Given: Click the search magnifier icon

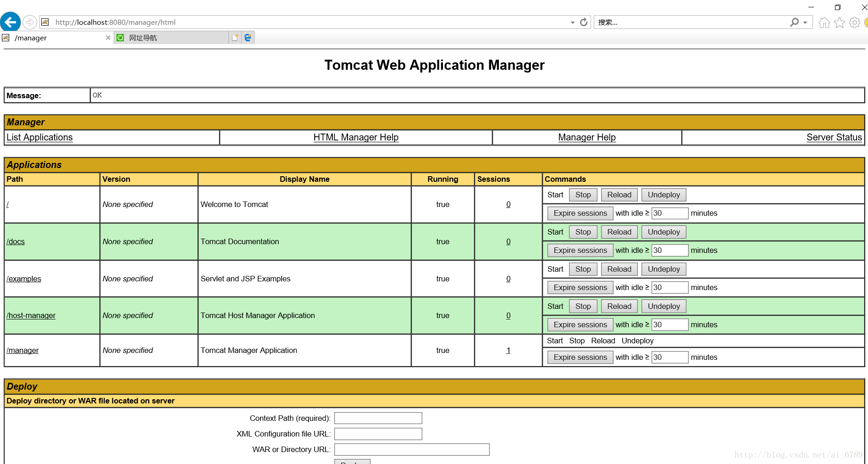Looking at the screenshot, I should coord(795,22).
